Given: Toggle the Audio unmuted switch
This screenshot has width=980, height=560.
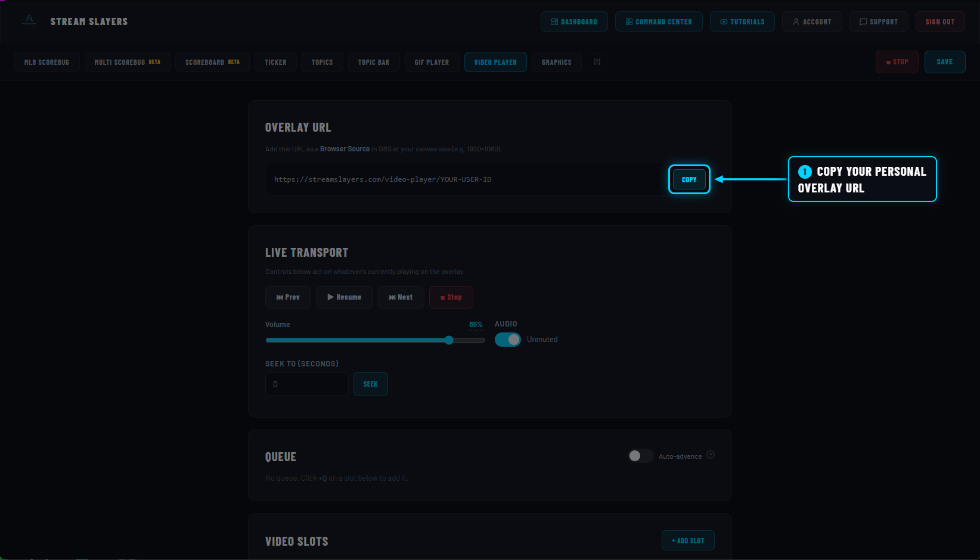Looking at the screenshot, I should (508, 340).
